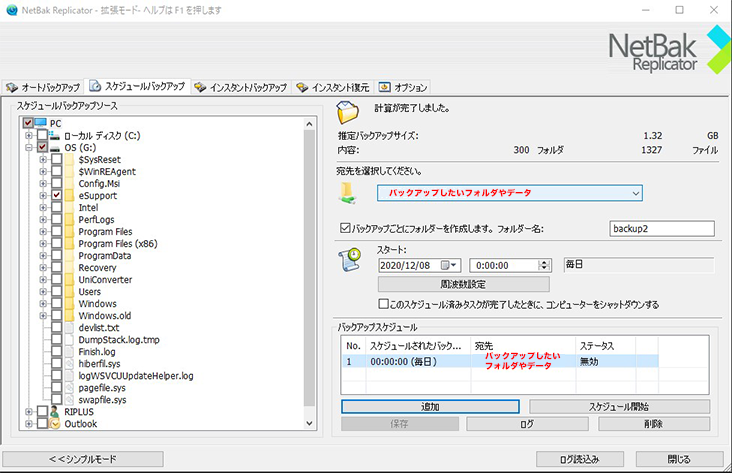Click the RIPLUS user icon
The width and height of the screenshot is (732, 473).
(x=55, y=411)
